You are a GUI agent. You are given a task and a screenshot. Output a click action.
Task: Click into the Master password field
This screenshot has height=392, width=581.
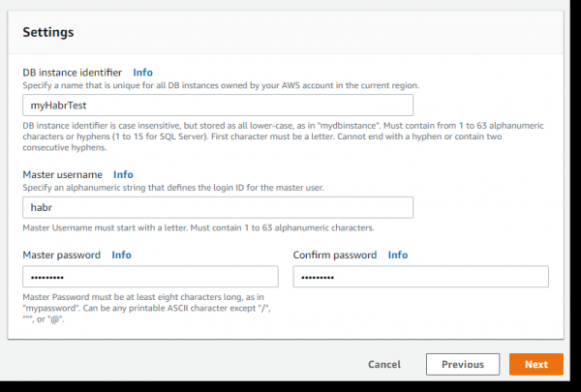pos(150,277)
